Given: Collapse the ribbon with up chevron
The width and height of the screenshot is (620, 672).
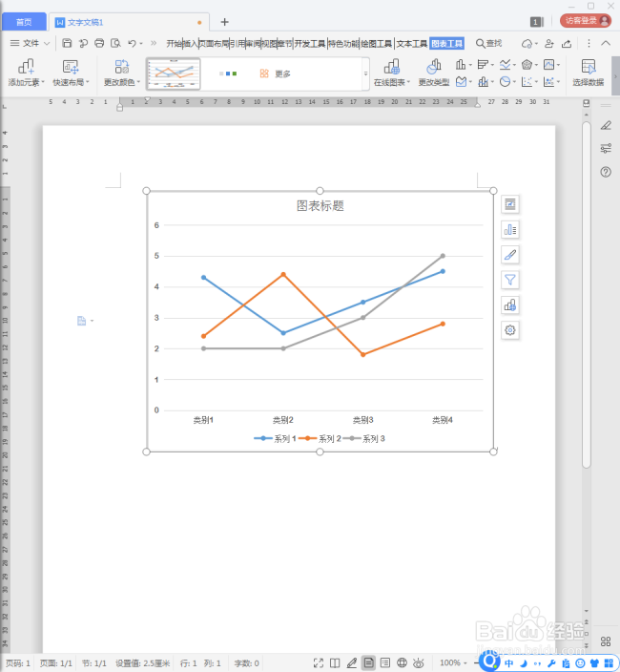Looking at the screenshot, I should pos(606,43).
